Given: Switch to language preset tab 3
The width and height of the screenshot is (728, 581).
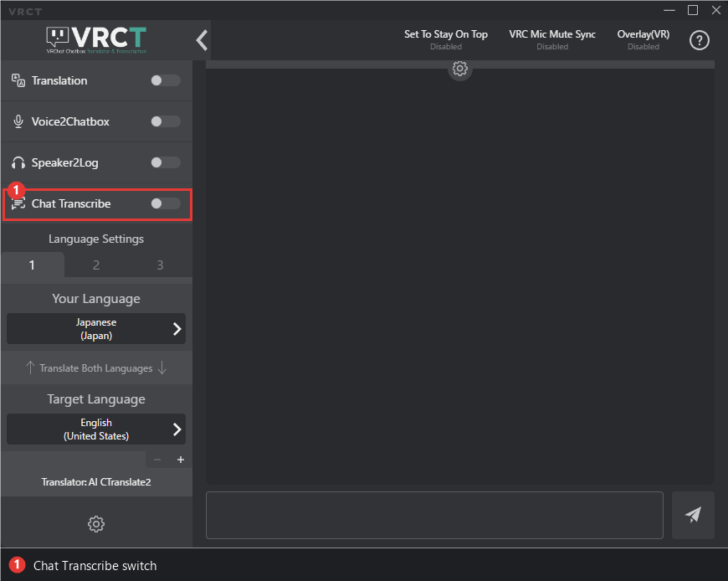Looking at the screenshot, I should [160, 265].
